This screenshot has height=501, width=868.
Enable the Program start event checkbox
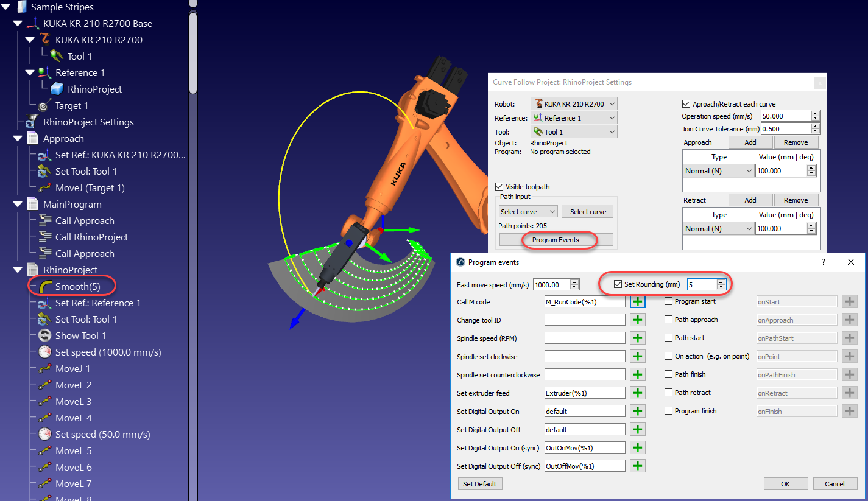pos(669,301)
